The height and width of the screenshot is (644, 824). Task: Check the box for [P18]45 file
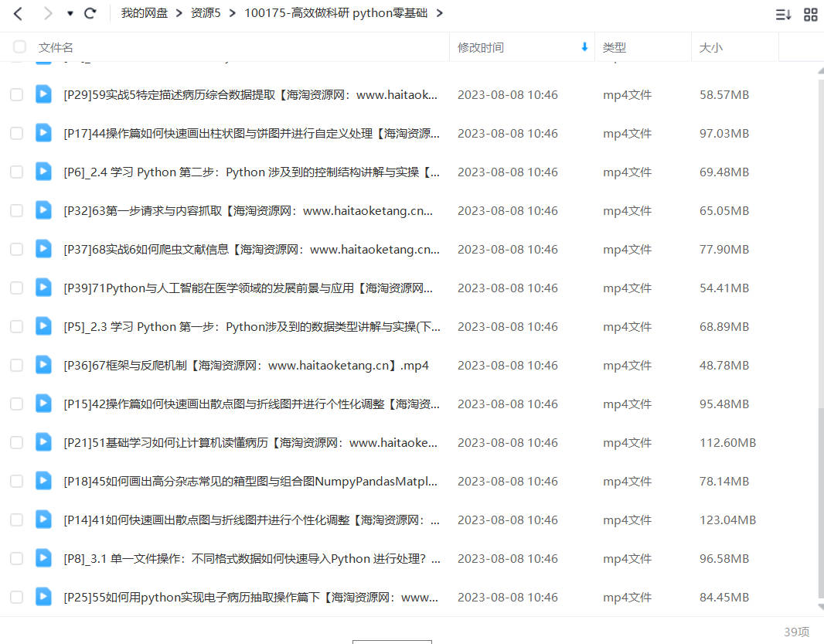17,481
